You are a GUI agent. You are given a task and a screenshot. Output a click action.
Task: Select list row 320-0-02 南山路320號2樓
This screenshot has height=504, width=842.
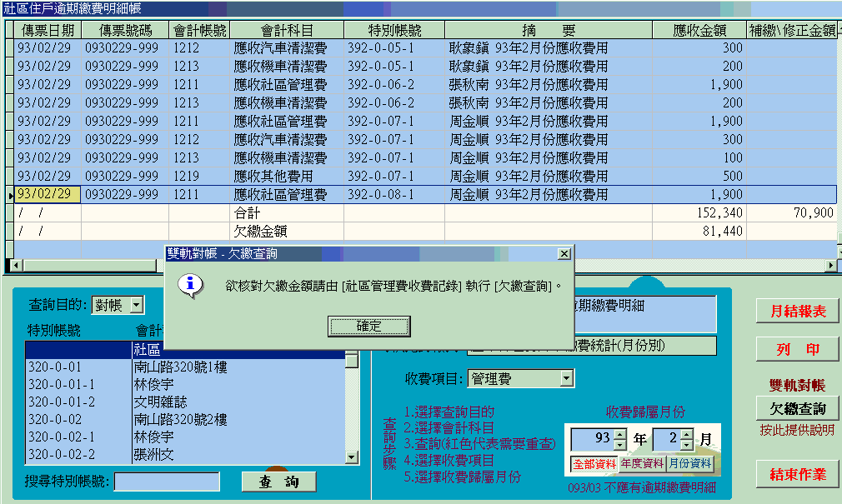(185, 419)
